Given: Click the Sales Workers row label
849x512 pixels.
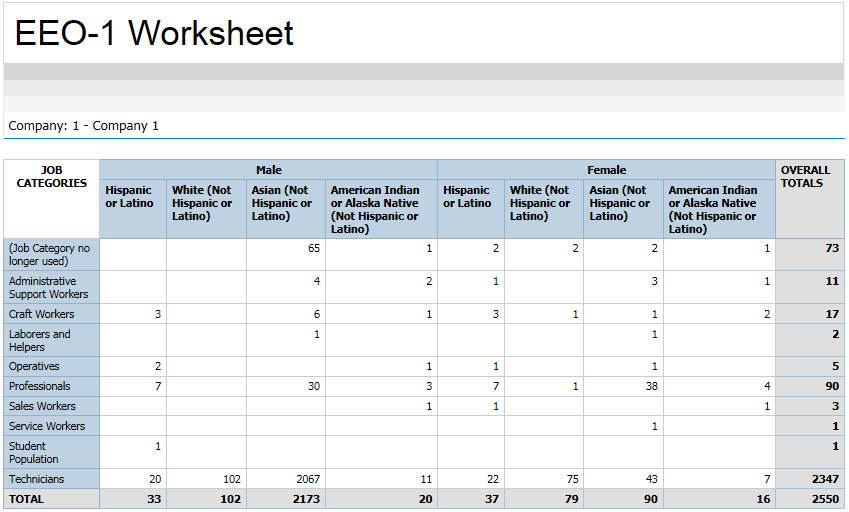Looking at the screenshot, I should pyautogui.click(x=42, y=406).
